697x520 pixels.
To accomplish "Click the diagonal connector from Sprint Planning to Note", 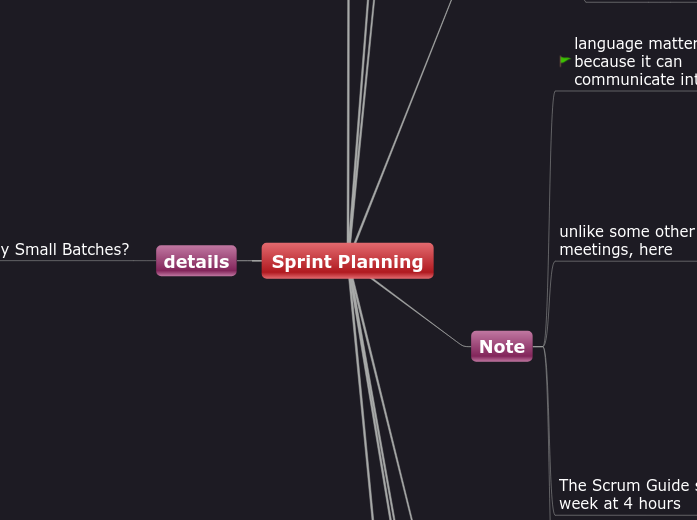I will pos(420,312).
